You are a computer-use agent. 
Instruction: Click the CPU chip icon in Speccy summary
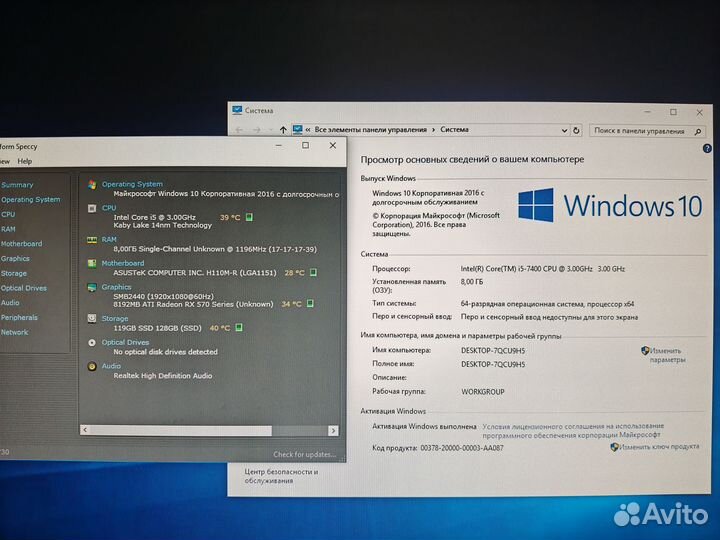click(92, 208)
